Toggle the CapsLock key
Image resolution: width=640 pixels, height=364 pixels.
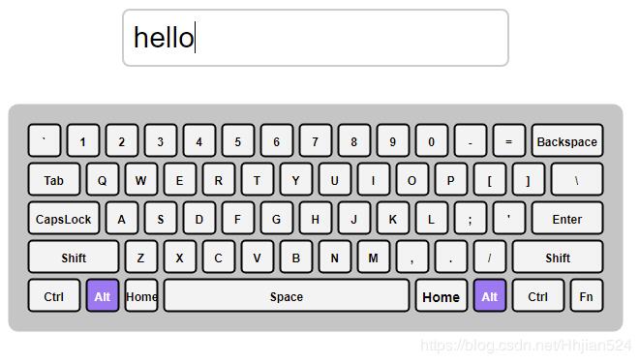pos(64,219)
